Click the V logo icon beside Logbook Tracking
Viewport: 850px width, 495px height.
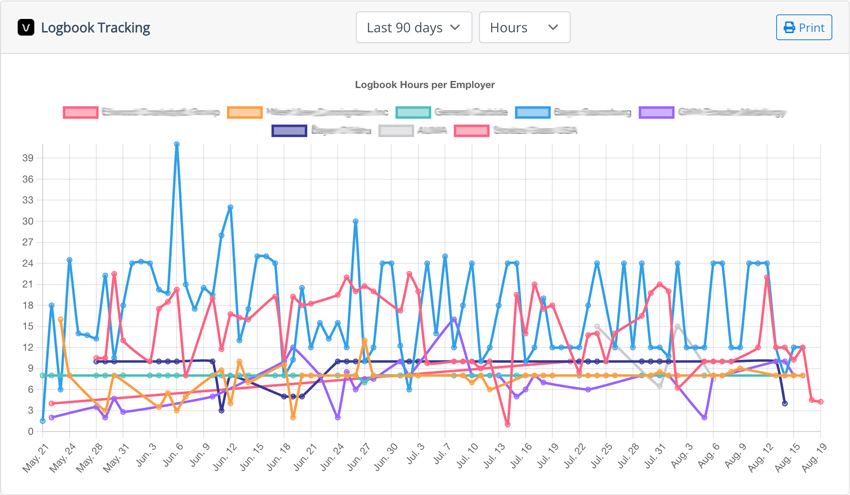[26, 28]
